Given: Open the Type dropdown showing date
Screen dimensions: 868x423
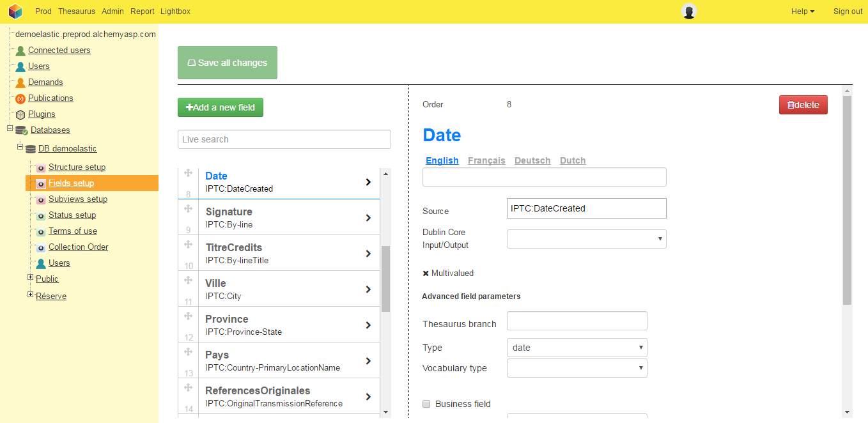Looking at the screenshot, I should pyautogui.click(x=577, y=348).
